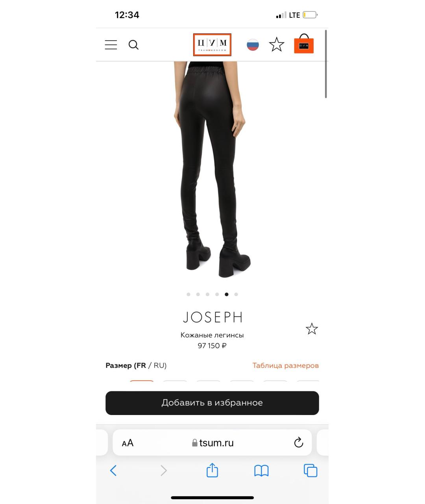Tap Добавить в избранное button

(x=212, y=403)
